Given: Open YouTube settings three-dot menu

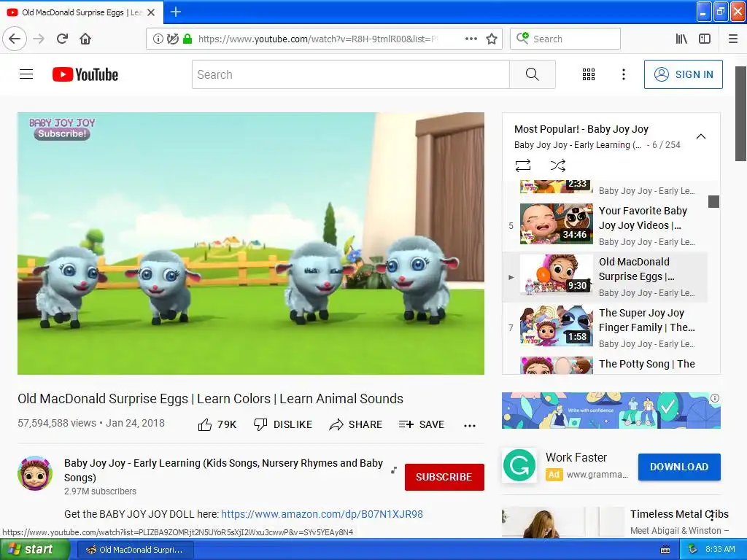Looking at the screenshot, I should [623, 74].
